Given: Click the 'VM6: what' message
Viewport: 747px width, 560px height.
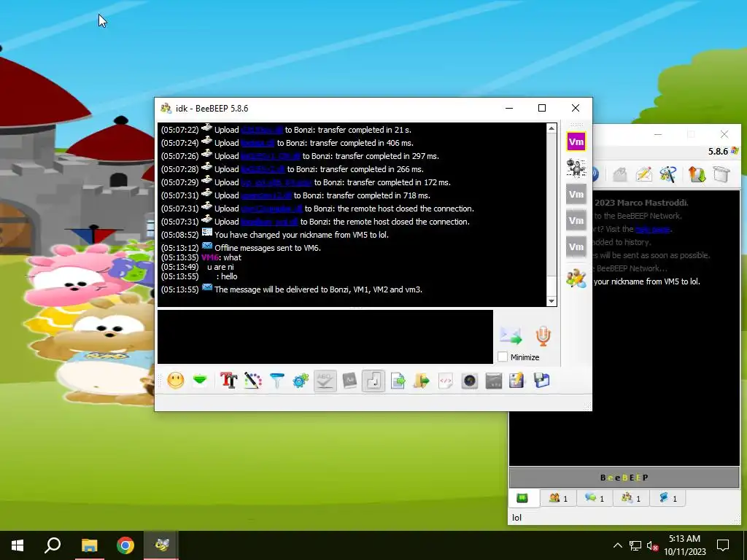Looking at the screenshot, I should [222, 257].
